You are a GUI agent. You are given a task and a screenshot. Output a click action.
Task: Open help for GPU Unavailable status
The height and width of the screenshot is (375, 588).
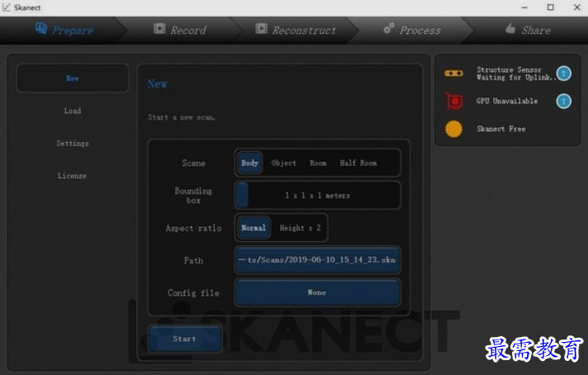[x=563, y=102]
